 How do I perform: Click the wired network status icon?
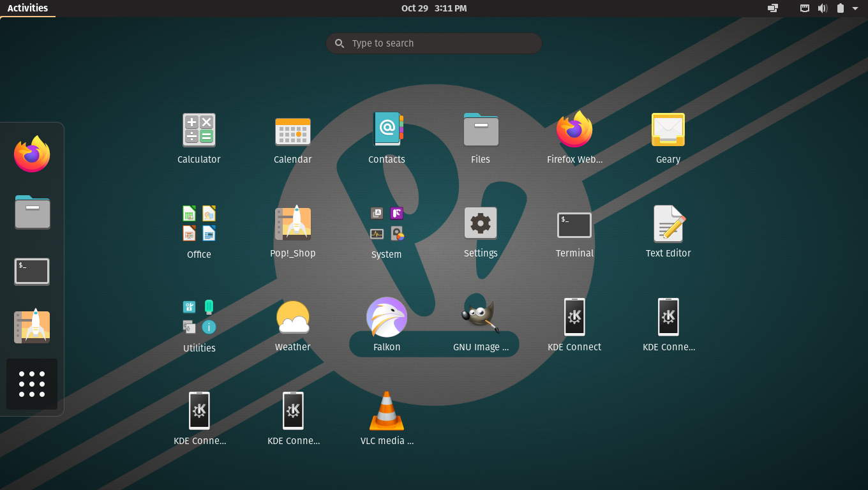[805, 8]
